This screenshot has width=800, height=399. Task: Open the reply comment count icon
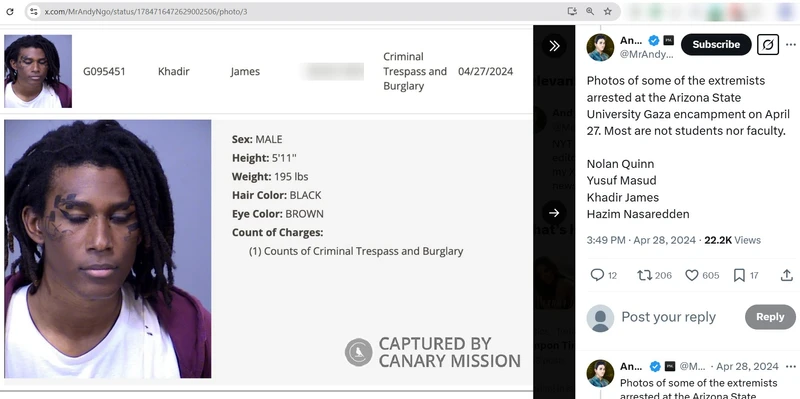tap(597, 276)
